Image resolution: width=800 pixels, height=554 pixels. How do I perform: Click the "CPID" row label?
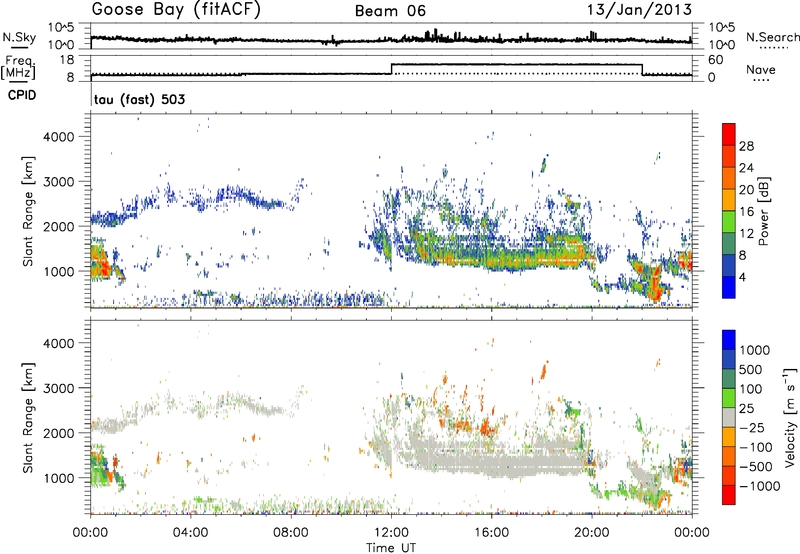coord(22,95)
